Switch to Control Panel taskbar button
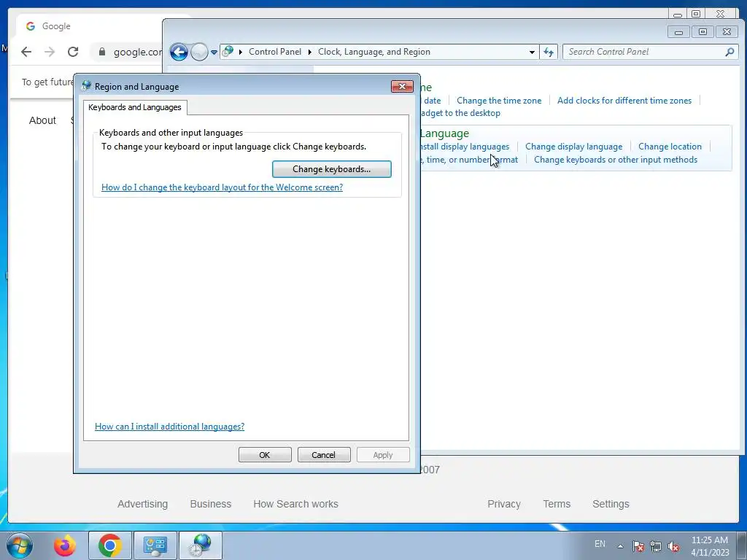 pyautogui.click(x=155, y=545)
